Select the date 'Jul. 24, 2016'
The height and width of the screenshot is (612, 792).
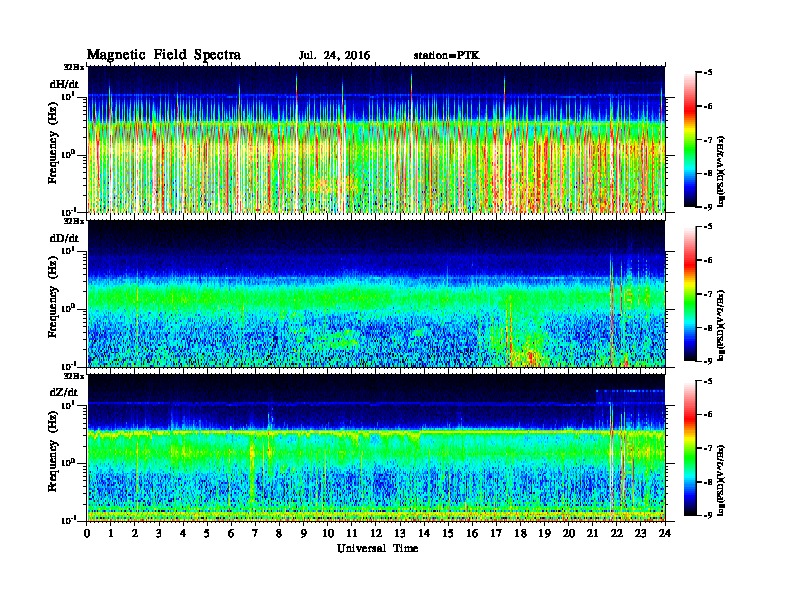(x=334, y=56)
